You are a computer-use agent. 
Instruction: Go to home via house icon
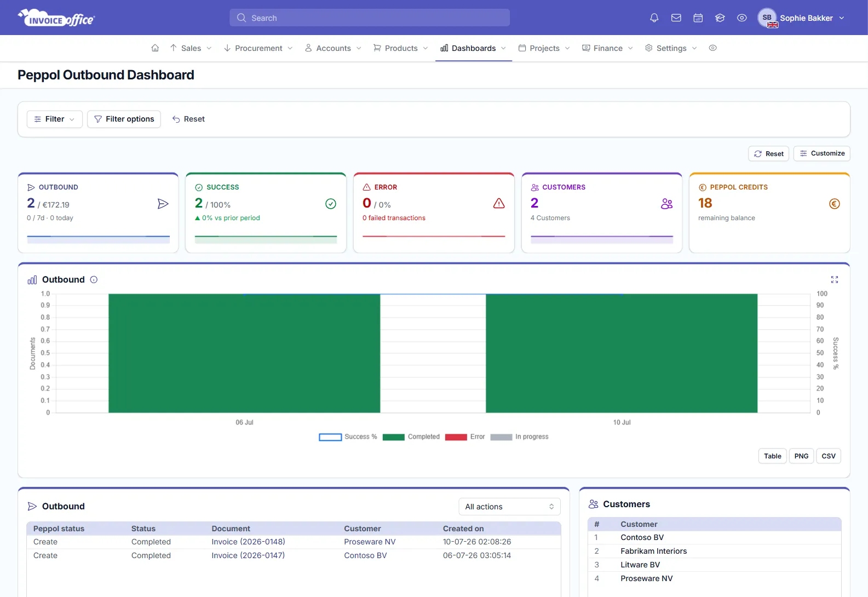[155, 48]
